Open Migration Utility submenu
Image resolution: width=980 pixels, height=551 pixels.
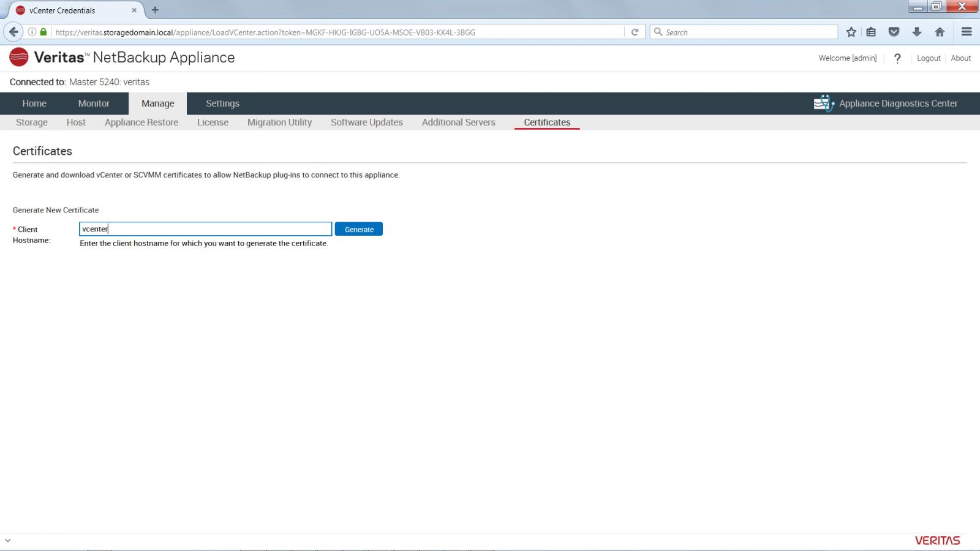279,122
